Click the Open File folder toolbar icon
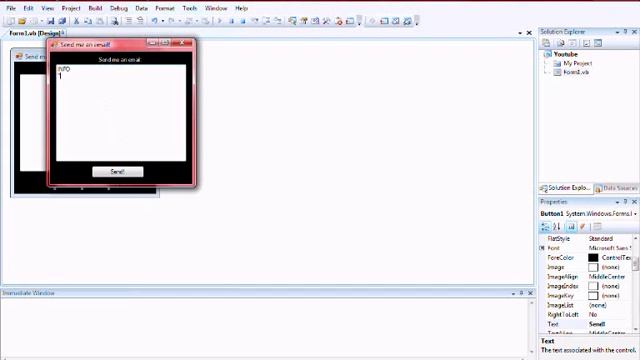This screenshot has height=360, width=640. click(x=22, y=21)
